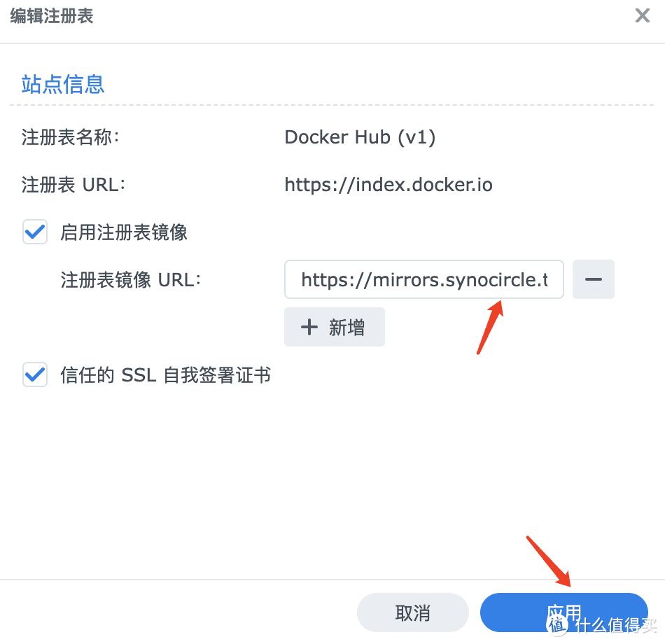Place cursor in the mirror URL text box
Screen dimensions: 665x644
coord(423,279)
